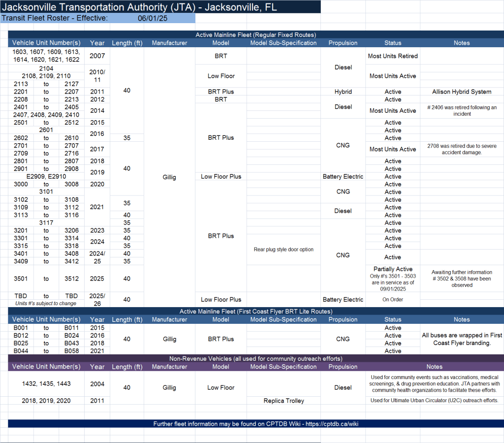Select the note about 2708 accident damage
This screenshot has height=443, width=504.
point(461,149)
